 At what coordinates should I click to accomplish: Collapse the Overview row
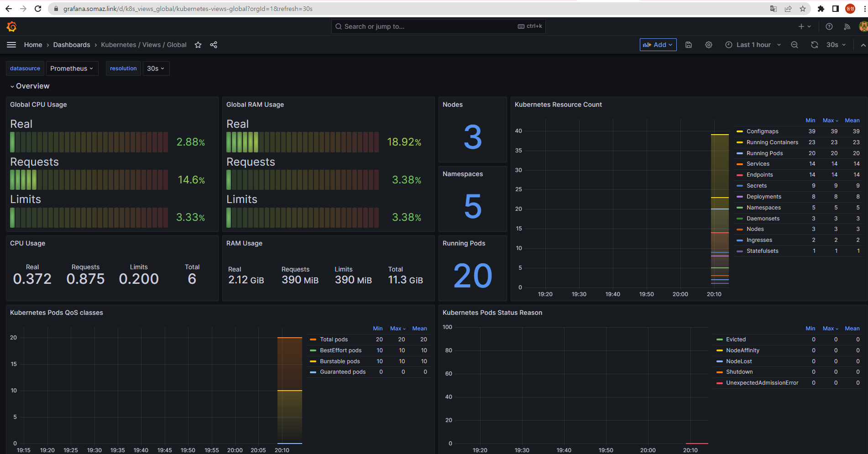[30, 86]
